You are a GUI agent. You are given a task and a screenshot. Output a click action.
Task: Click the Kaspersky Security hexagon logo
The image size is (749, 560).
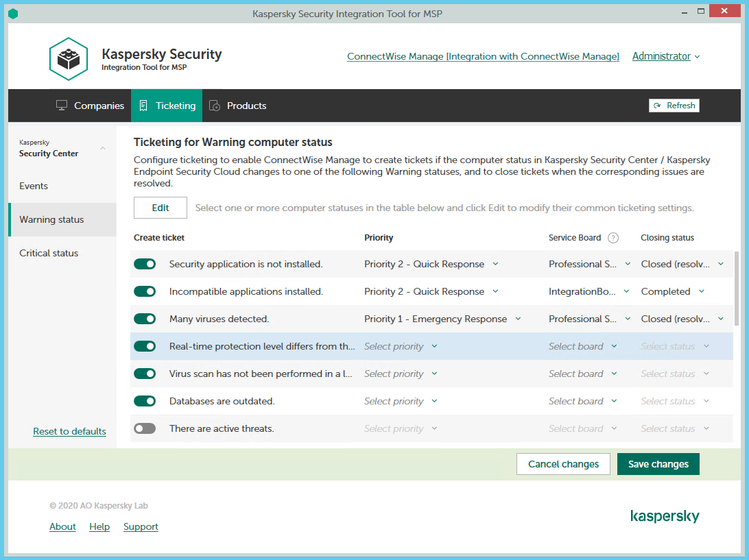(x=68, y=58)
